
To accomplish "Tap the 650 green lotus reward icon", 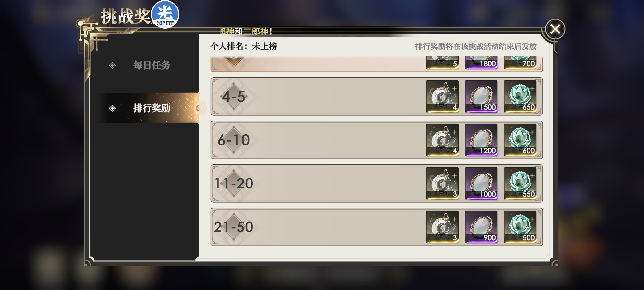I will (x=520, y=96).
